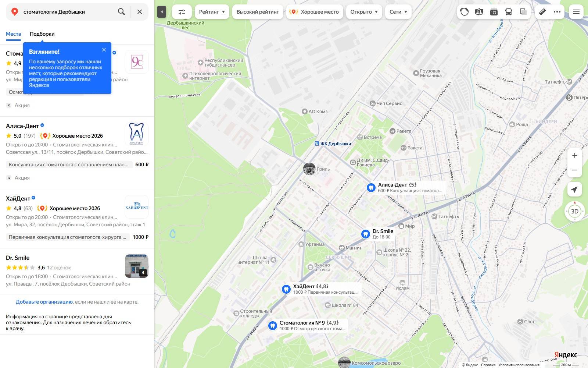The height and width of the screenshot is (368, 588).
Task: Open the Алиса-Дент logo thumbnail
Action: coord(137,134)
